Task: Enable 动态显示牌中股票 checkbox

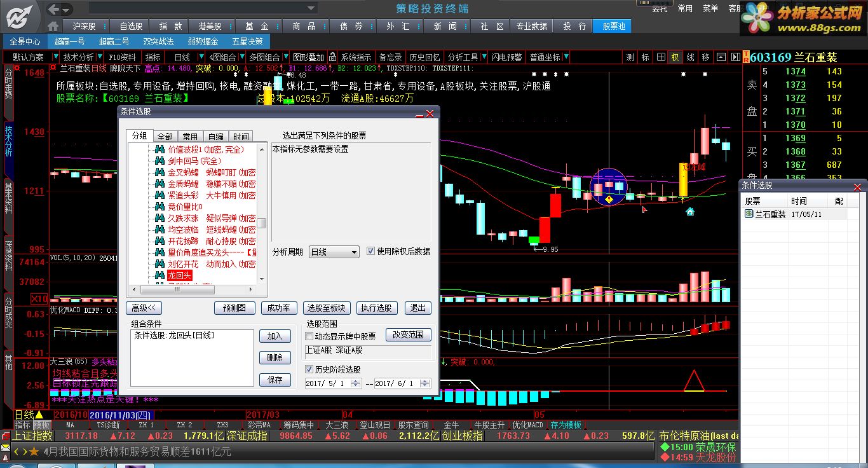Action: [309, 336]
